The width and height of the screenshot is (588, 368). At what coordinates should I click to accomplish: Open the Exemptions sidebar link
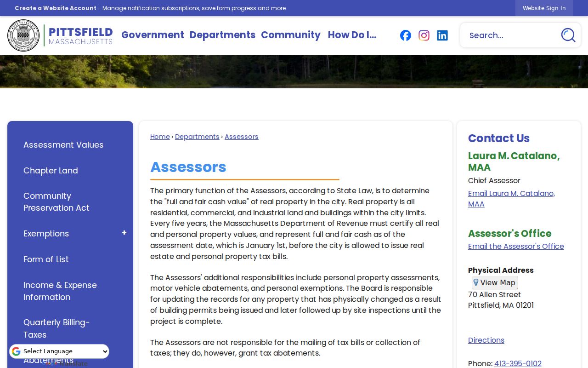pos(46,234)
